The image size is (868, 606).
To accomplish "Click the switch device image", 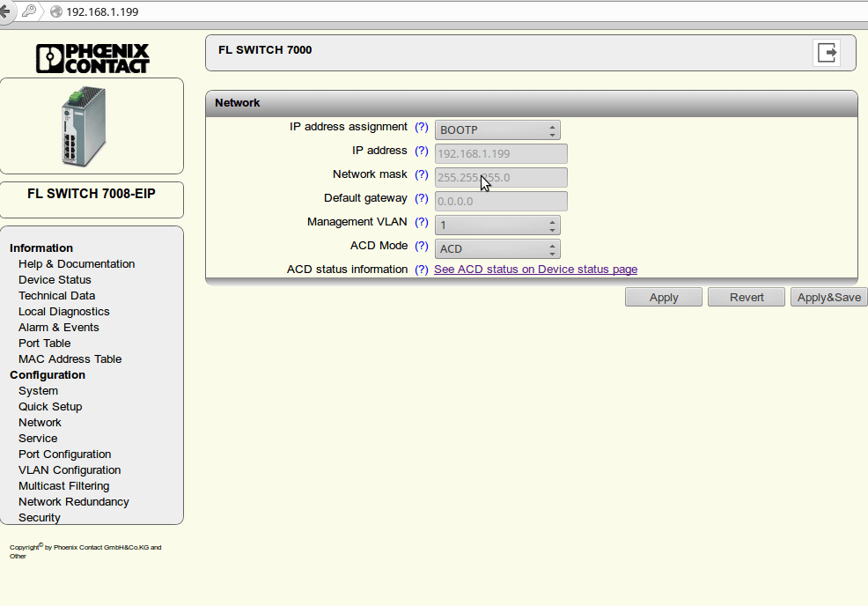I will click(84, 126).
